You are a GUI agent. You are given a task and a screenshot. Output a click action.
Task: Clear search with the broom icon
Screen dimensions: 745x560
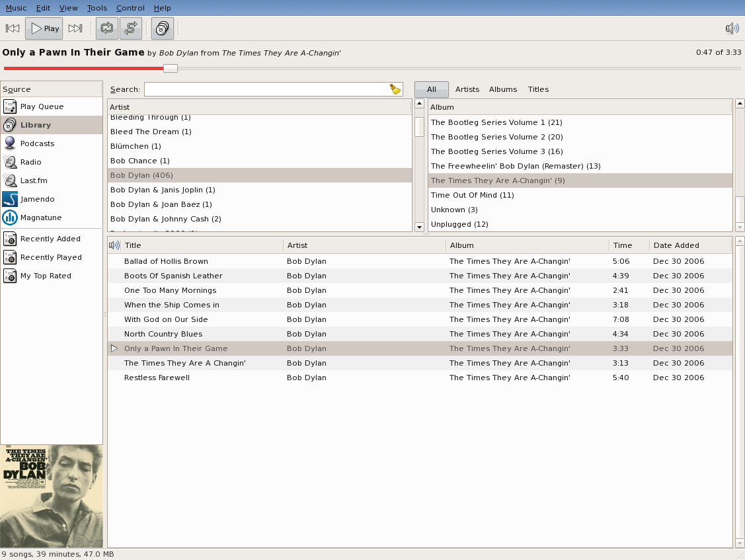tap(395, 89)
